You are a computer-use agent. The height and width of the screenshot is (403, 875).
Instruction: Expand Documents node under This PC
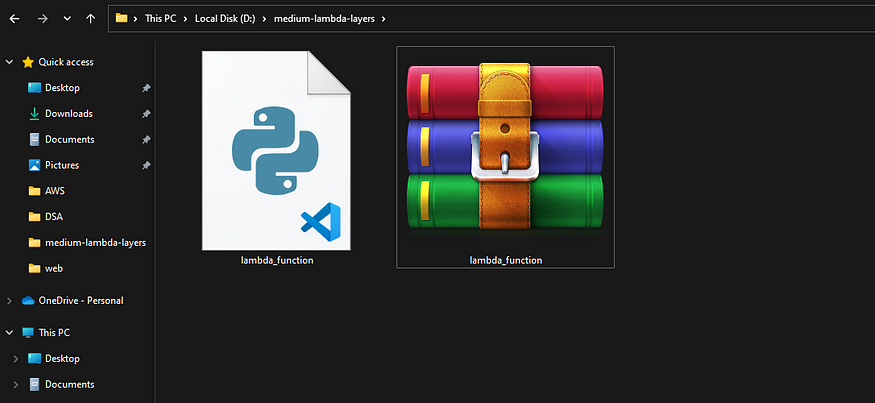16,385
